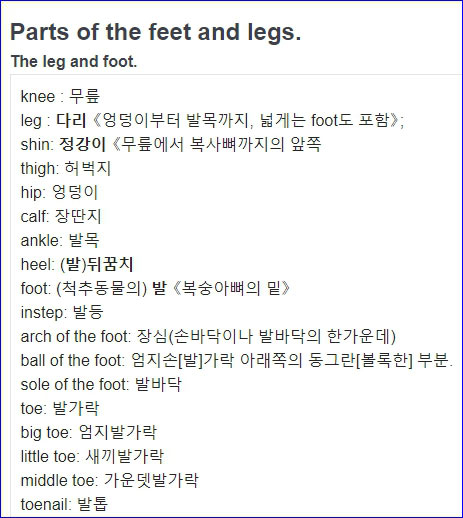Click the 'ball of the foot' entry
463x518 pixels.
[237, 360]
